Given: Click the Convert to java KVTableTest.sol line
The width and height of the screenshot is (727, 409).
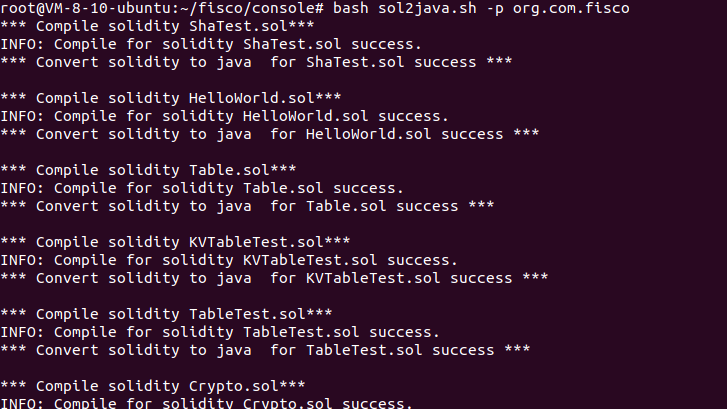Looking at the screenshot, I should click(x=274, y=278).
